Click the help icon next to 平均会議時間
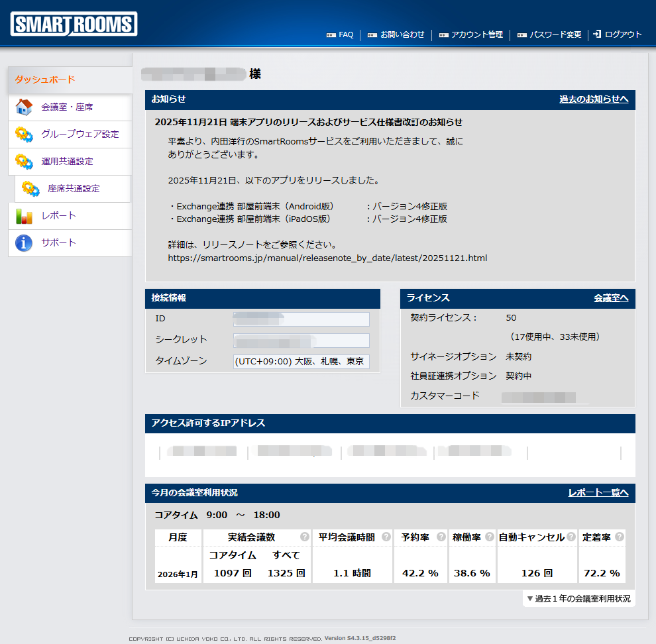 [x=386, y=537]
